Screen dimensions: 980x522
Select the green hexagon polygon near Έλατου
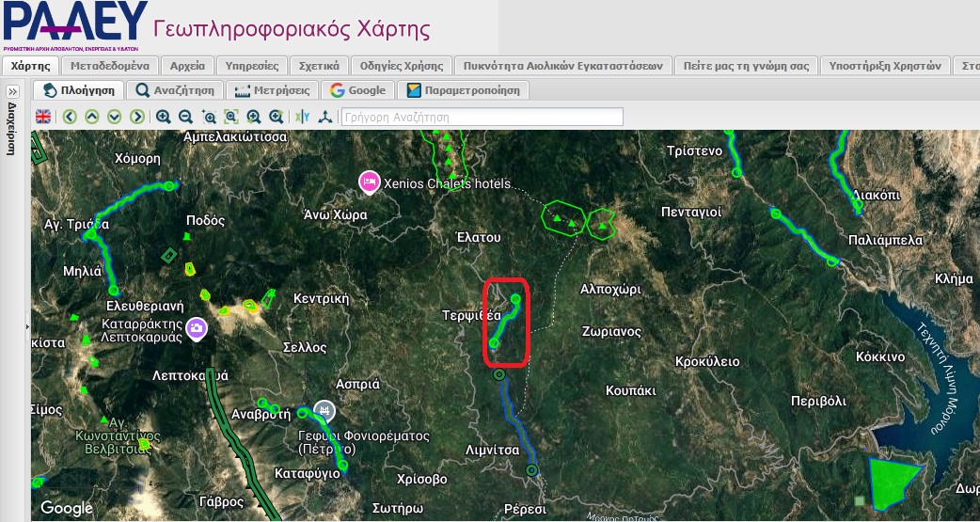[x=563, y=218]
